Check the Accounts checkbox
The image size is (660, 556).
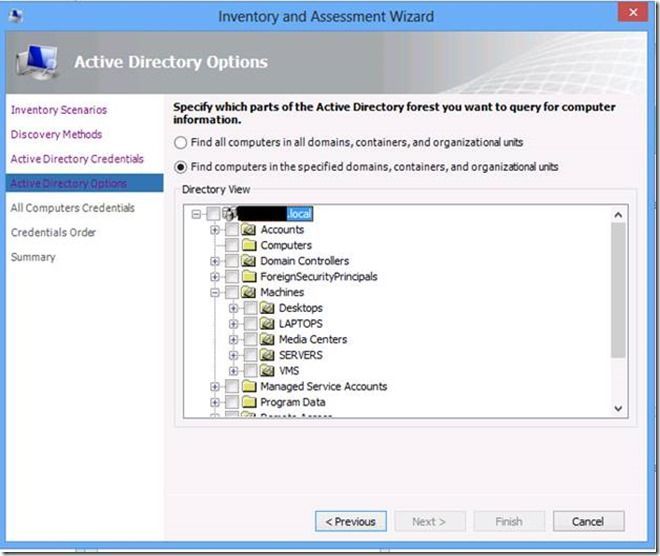[232, 230]
